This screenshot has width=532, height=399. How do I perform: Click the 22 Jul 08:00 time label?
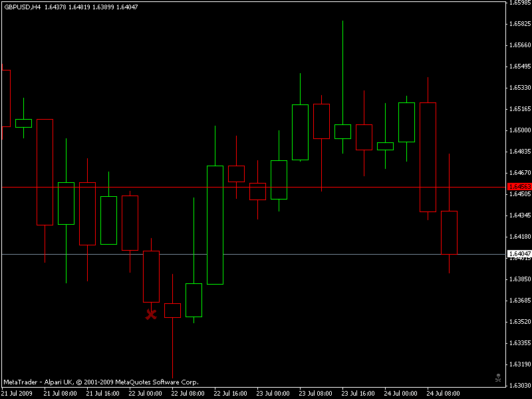(188, 394)
